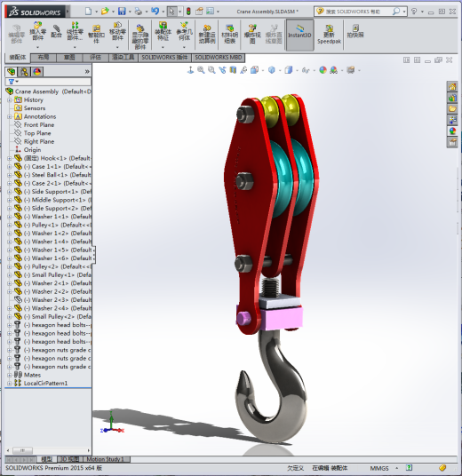Screen dimensions: 462x476
Task: Click the 更新 Speedpak button
Action: tap(329, 34)
